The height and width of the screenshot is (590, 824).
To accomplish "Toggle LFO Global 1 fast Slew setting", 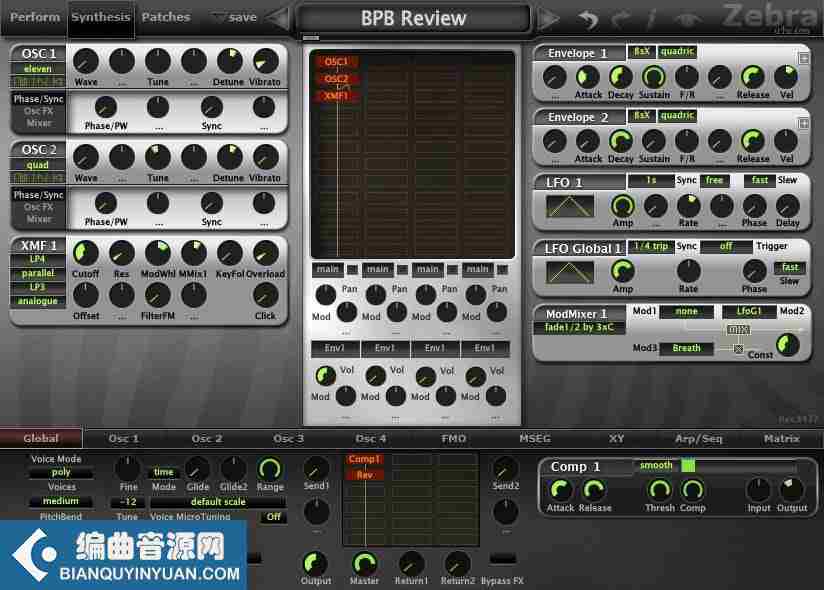I will [x=790, y=267].
